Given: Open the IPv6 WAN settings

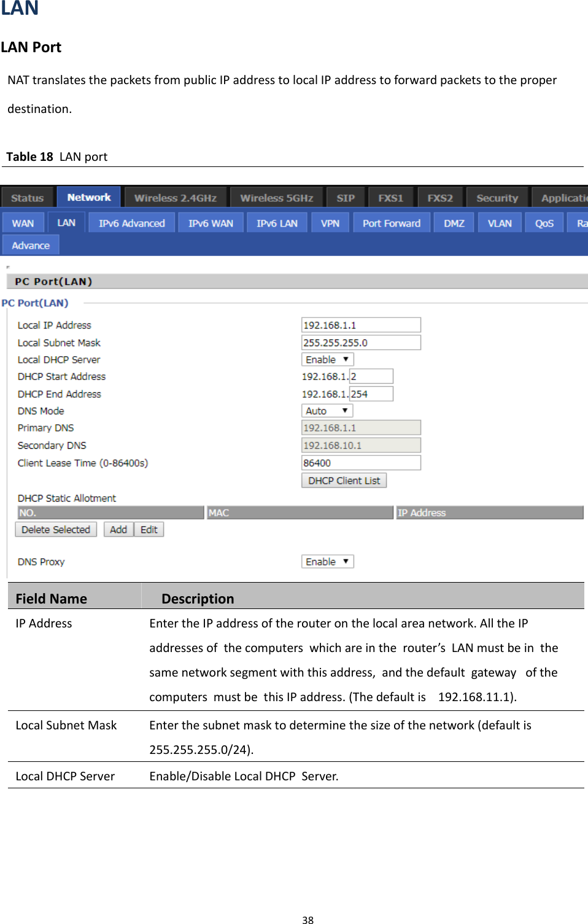Looking at the screenshot, I should pos(211,222).
